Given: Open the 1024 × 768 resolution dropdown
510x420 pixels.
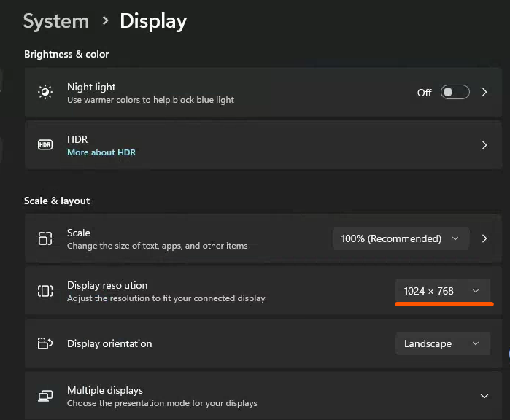Looking at the screenshot, I should pos(441,291).
